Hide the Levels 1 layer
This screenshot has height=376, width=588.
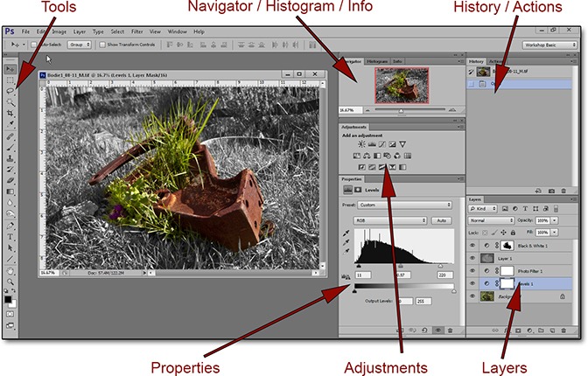472,283
